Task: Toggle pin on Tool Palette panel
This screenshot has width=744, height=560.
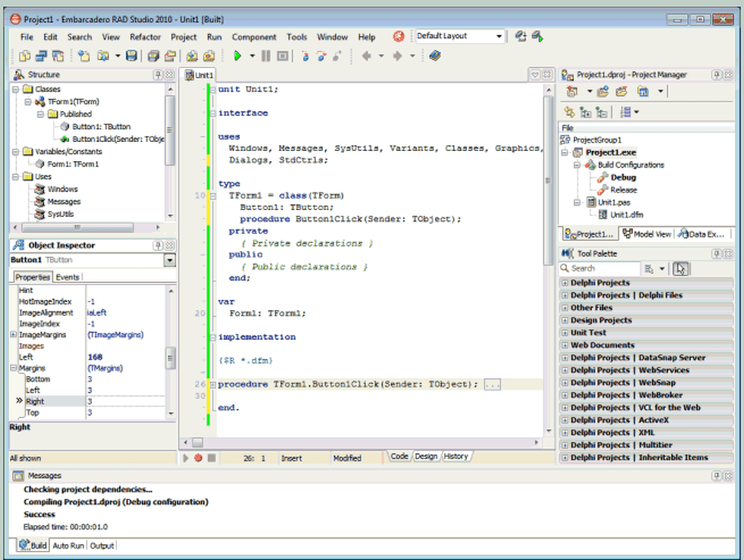Action: tap(716, 253)
